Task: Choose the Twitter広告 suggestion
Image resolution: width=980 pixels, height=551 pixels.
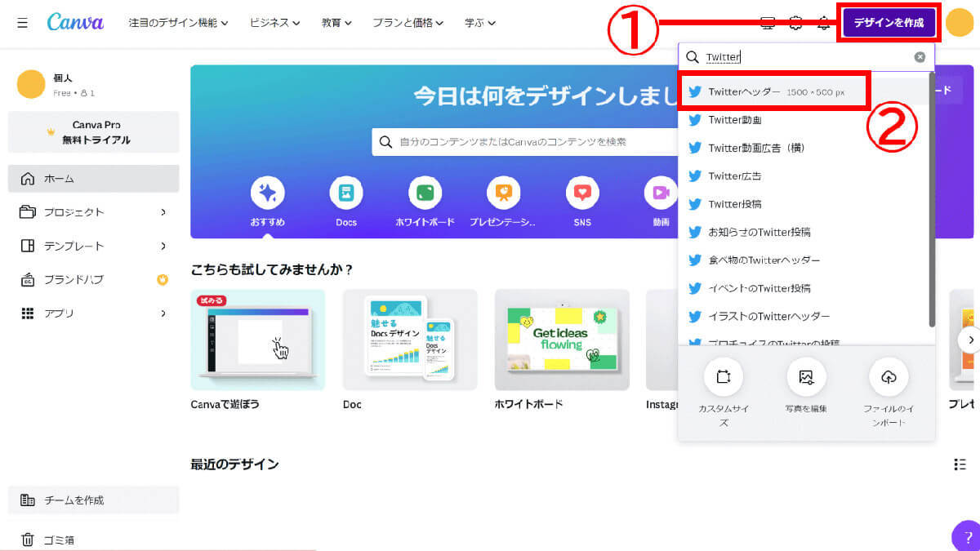Action: pyautogui.click(x=805, y=176)
